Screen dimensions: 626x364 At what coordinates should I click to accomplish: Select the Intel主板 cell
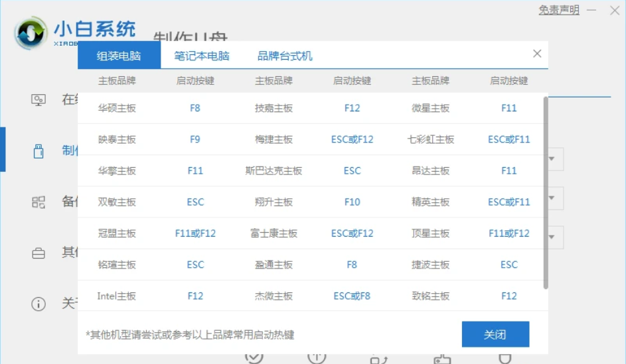pyautogui.click(x=117, y=296)
